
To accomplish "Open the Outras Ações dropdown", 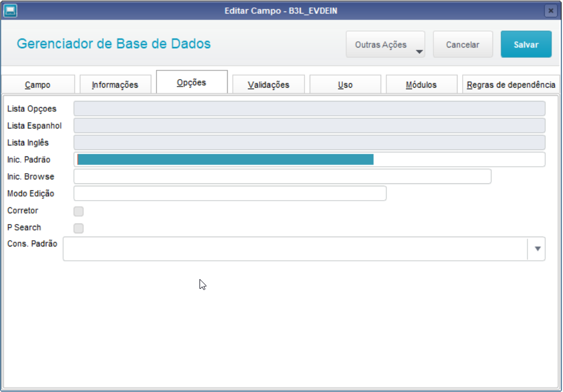I will point(385,45).
